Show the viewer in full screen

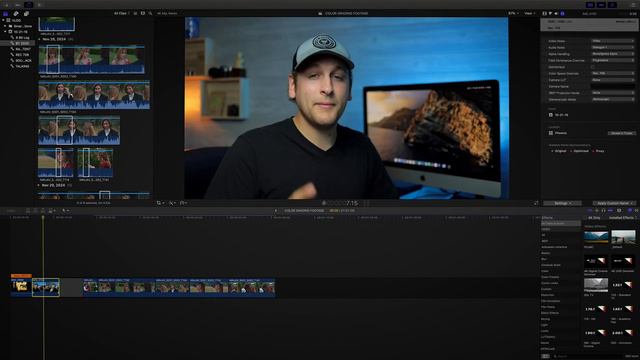tap(536, 203)
